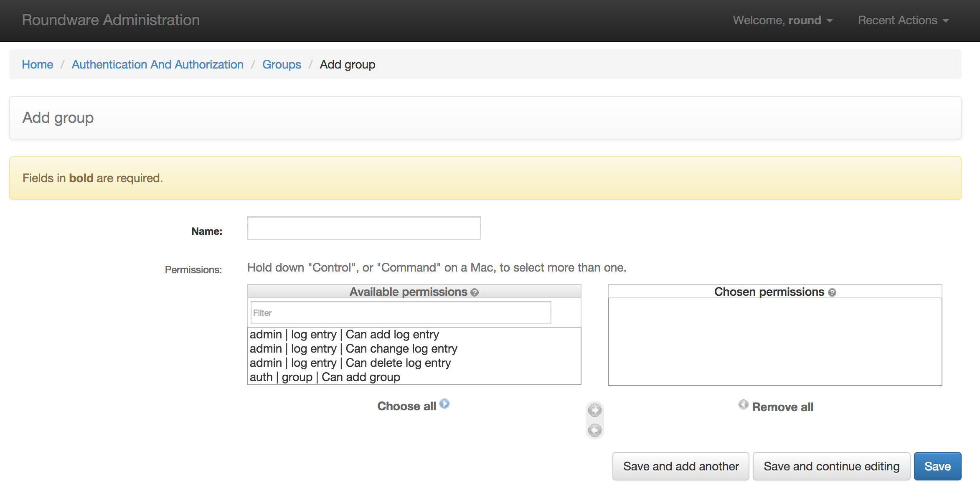This screenshot has height=503, width=980.
Task: Open the Groups breadcrumb page
Action: click(x=282, y=64)
